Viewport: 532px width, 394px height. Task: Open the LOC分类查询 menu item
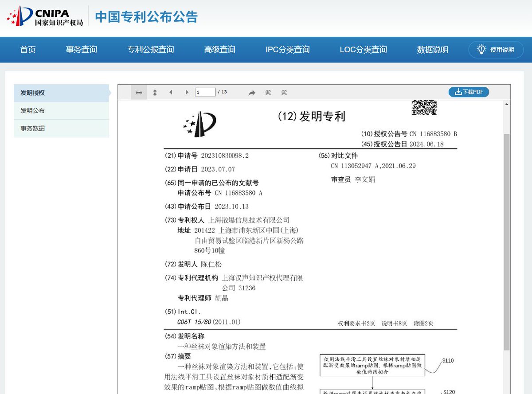364,50
